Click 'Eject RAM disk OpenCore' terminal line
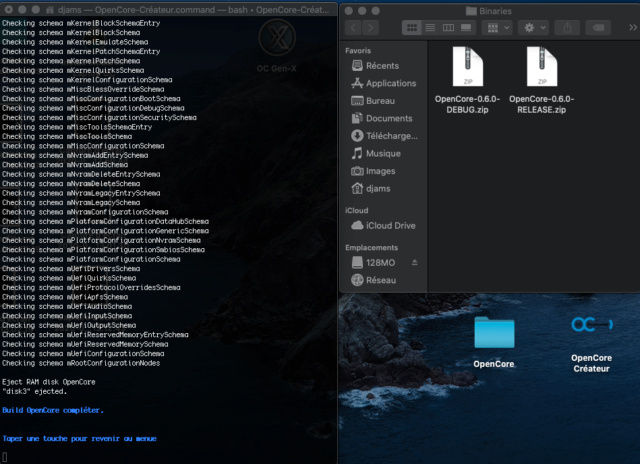 49,382
